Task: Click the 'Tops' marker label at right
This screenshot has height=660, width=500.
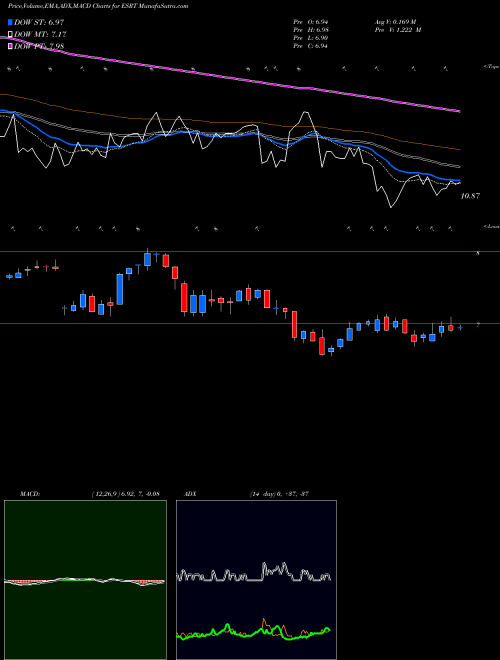Action: (491, 67)
